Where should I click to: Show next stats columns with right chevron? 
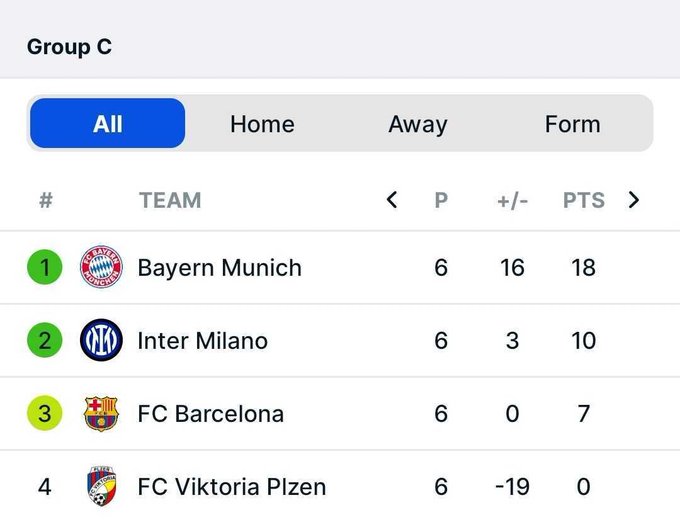634,200
